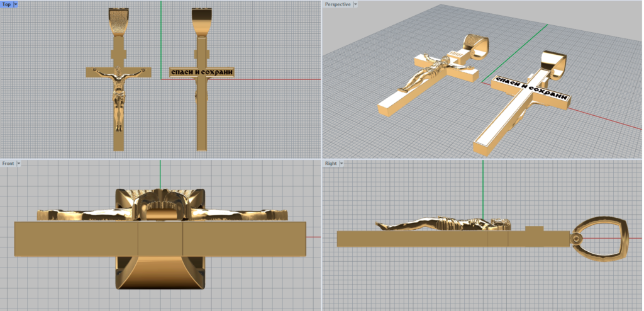Image resolution: width=644 pixels, height=311 pixels.
Task: Select the small raised block in Right view
Action: click(534, 229)
